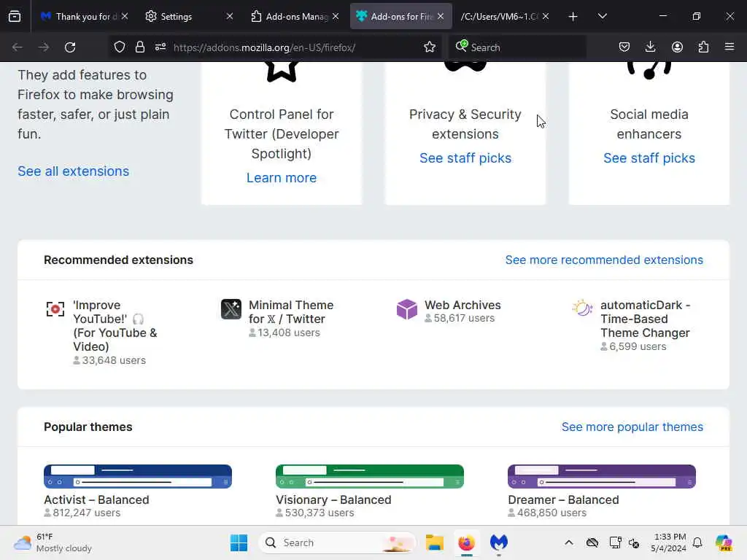Expand the list all tabs chevron
This screenshot has height=560, width=747.
(x=602, y=16)
